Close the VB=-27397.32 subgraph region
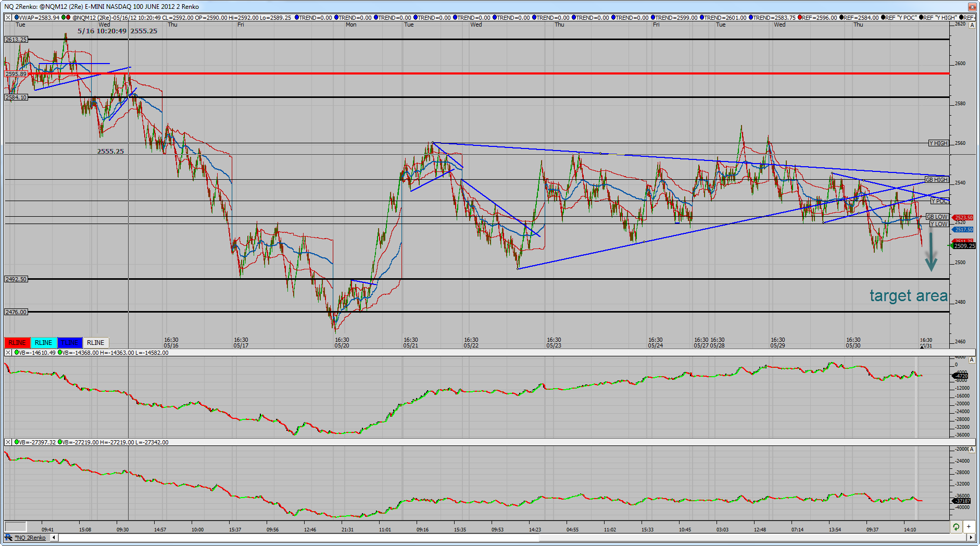 [x=8, y=442]
